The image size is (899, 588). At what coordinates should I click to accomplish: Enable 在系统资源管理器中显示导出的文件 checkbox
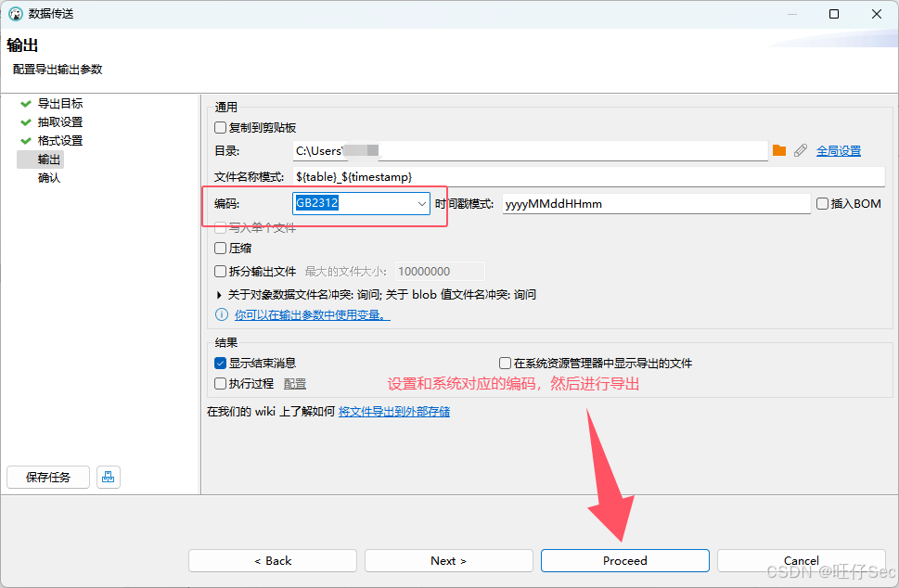coord(505,363)
